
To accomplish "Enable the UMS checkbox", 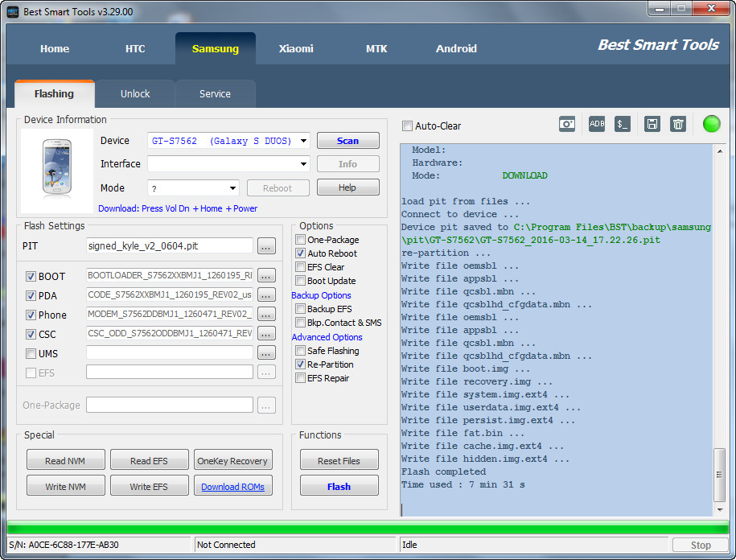I will [x=31, y=353].
